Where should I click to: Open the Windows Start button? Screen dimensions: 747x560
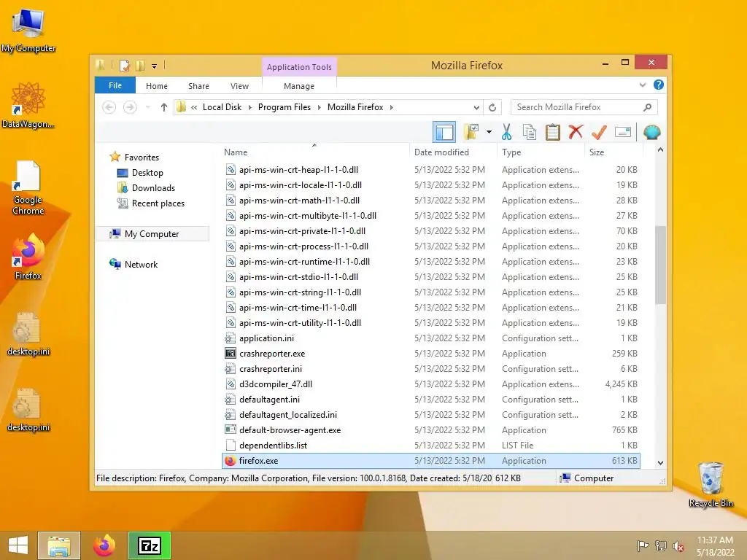pyautogui.click(x=18, y=545)
